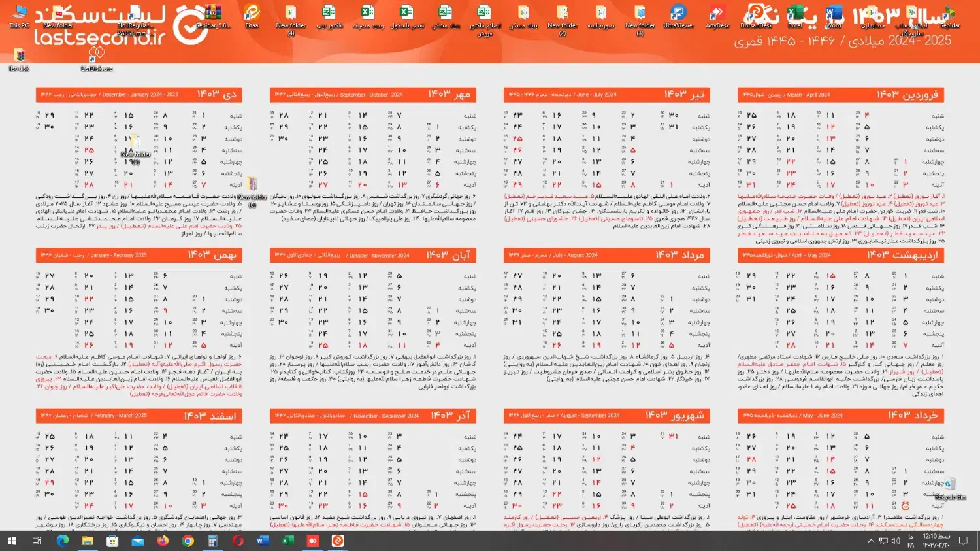This screenshot has height=551, width=980.
Task: Open the Windows Start menu
Action: pos(12,541)
